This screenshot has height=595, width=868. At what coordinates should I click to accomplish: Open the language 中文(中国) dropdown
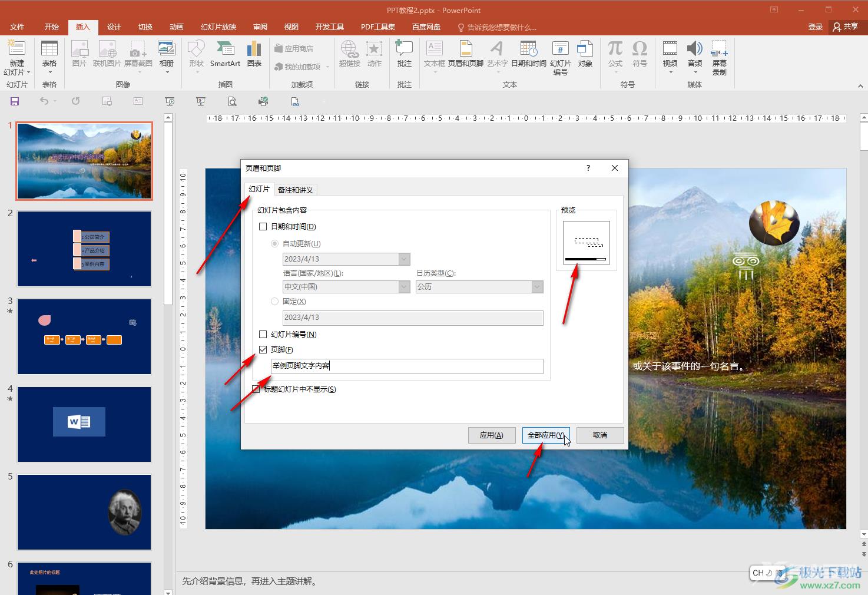pos(404,287)
